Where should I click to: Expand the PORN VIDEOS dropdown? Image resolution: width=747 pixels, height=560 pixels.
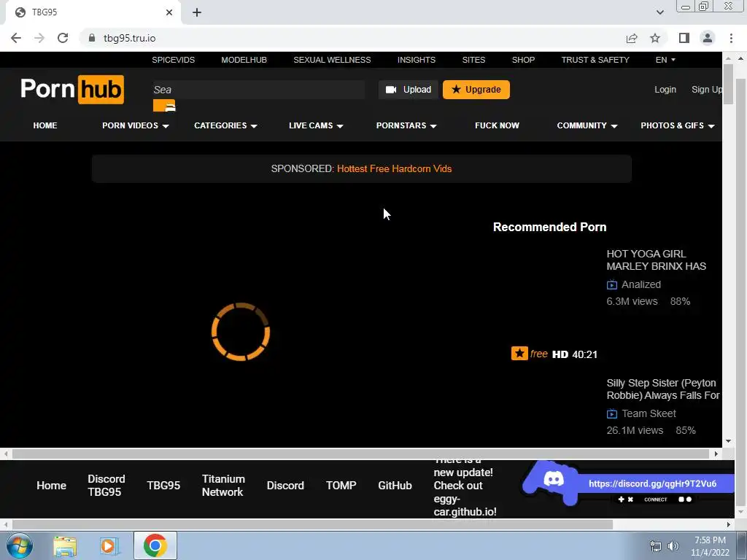tap(135, 125)
